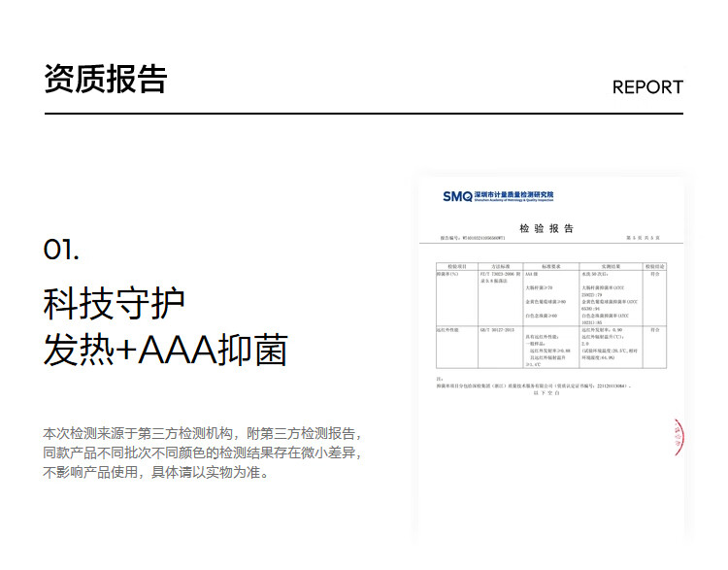This screenshot has height=570, width=728.
Task: Click the red official seal stamp
Action: [x=677, y=439]
